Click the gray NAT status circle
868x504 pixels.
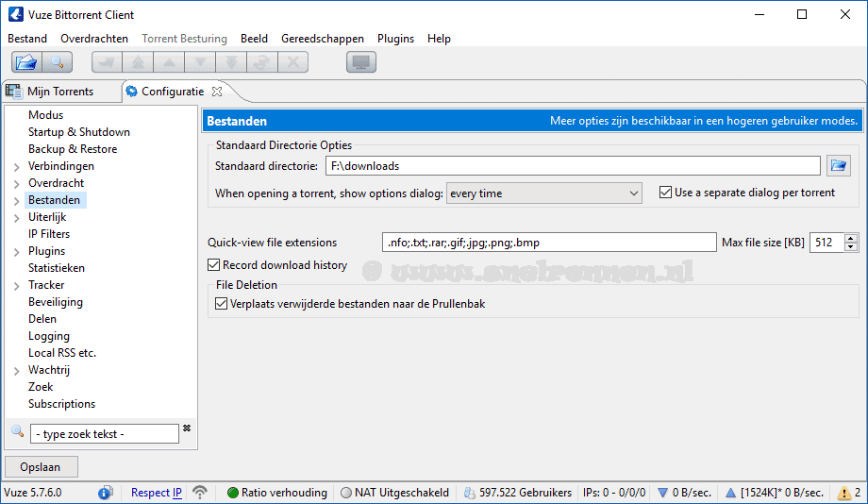[x=346, y=493]
